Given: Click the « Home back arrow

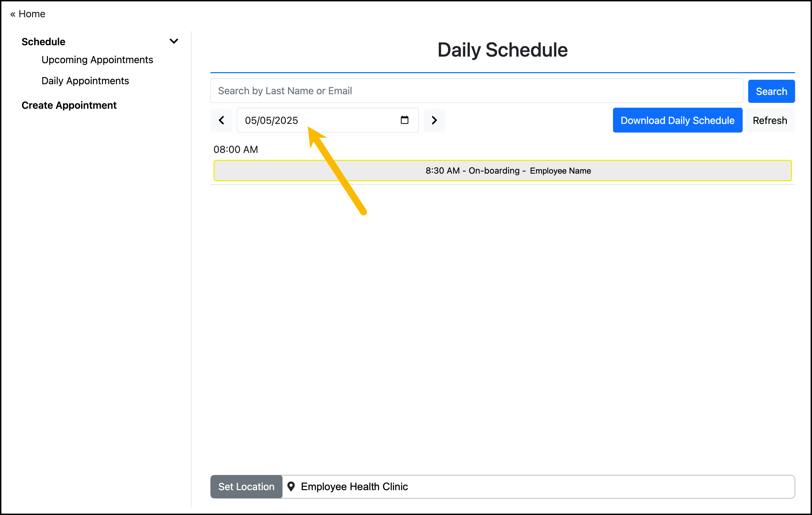Looking at the screenshot, I should [27, 14].
